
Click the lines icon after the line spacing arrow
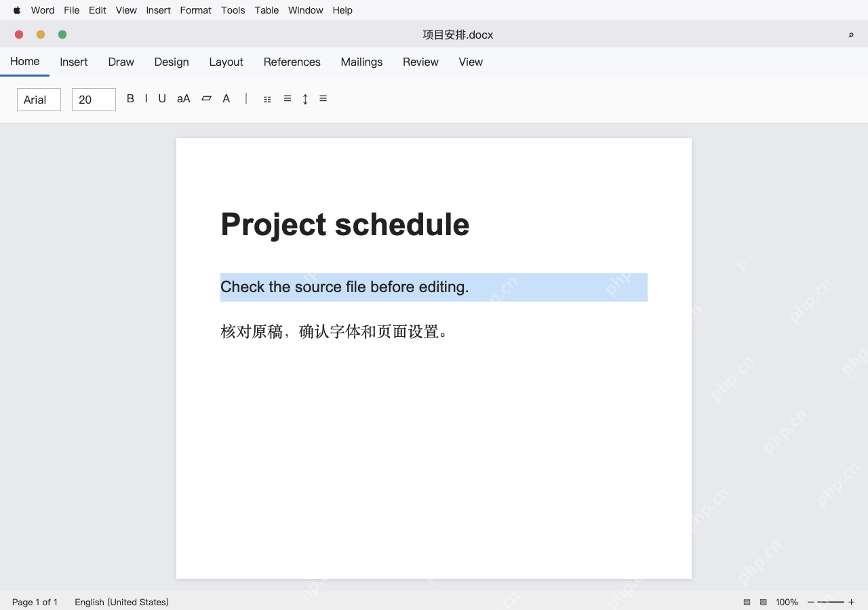[x=323, y=99]
